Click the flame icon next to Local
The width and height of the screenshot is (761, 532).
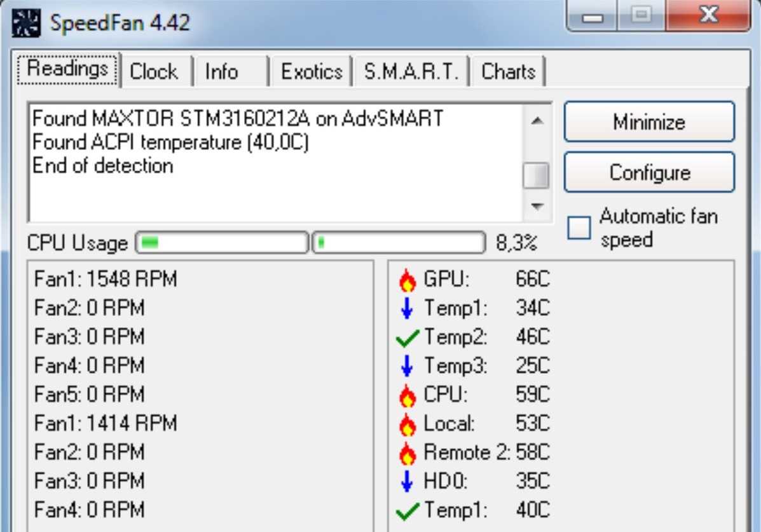tap(407, 424)
